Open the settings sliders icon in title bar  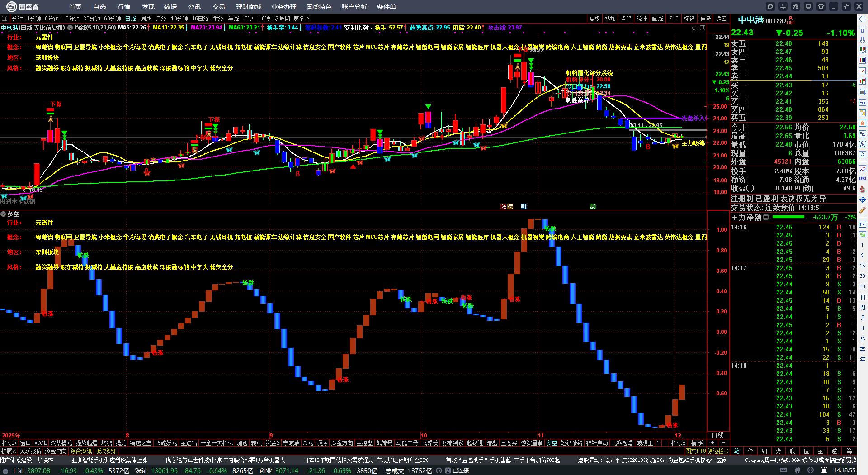point(783,6)
